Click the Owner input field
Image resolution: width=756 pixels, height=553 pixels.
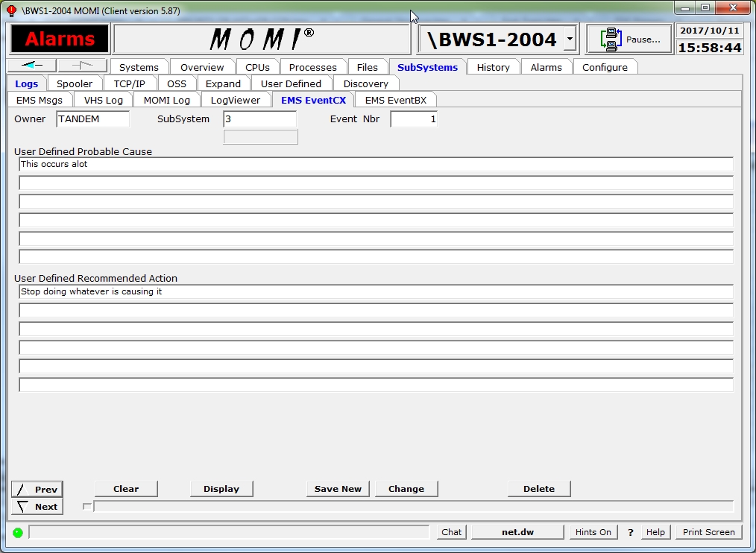click(92, 119)
